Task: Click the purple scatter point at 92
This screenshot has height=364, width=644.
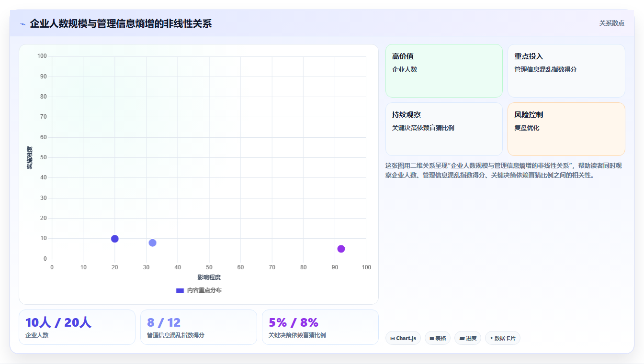Action: (x=341, y=249)
